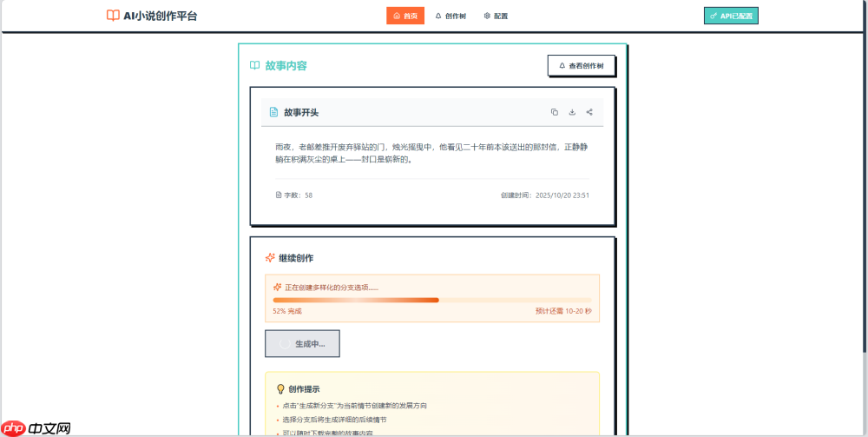Click the 生成中... button
This screenshot has width=868, height=437.
click(302, 344)
